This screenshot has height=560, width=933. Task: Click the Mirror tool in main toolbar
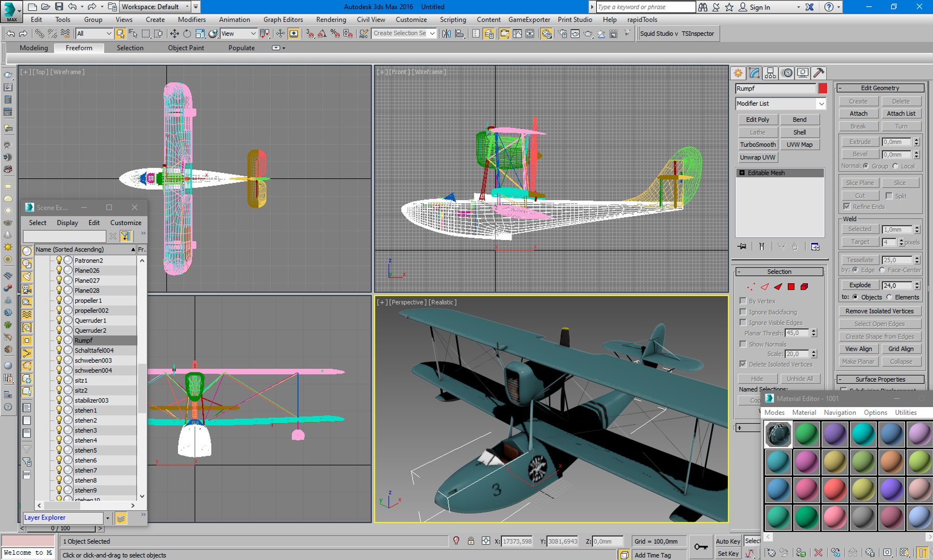coord(446,34)
